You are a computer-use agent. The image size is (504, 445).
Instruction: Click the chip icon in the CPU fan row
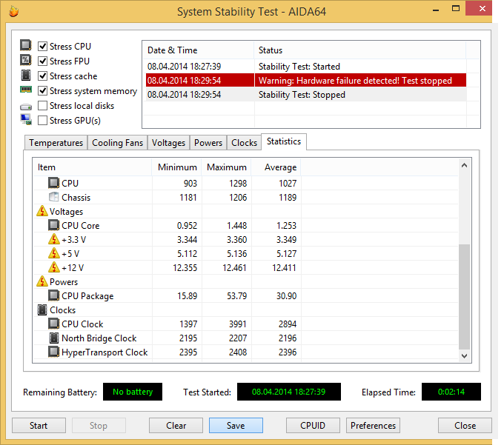click(x=53, y=183)
